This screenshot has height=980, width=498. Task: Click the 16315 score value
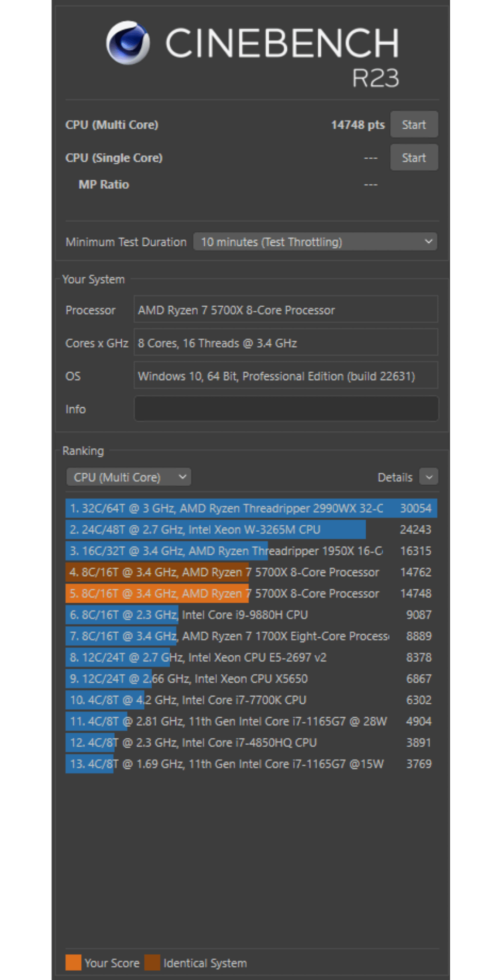tap(415, 551)
